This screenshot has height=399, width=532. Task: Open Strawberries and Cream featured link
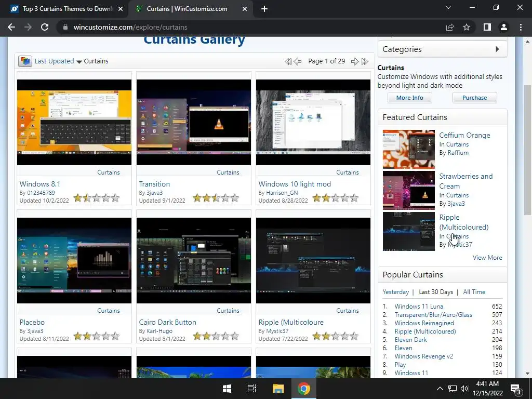(x=466, y=181)
